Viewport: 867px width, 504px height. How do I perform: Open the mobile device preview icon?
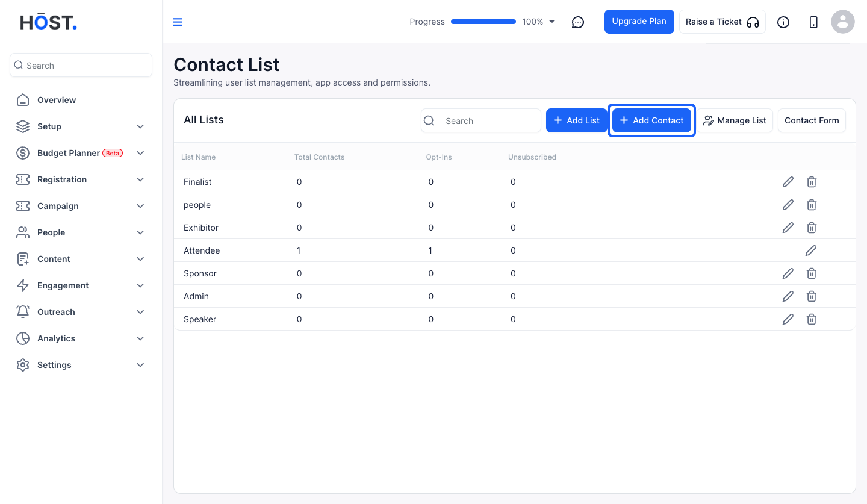point(813,22)
